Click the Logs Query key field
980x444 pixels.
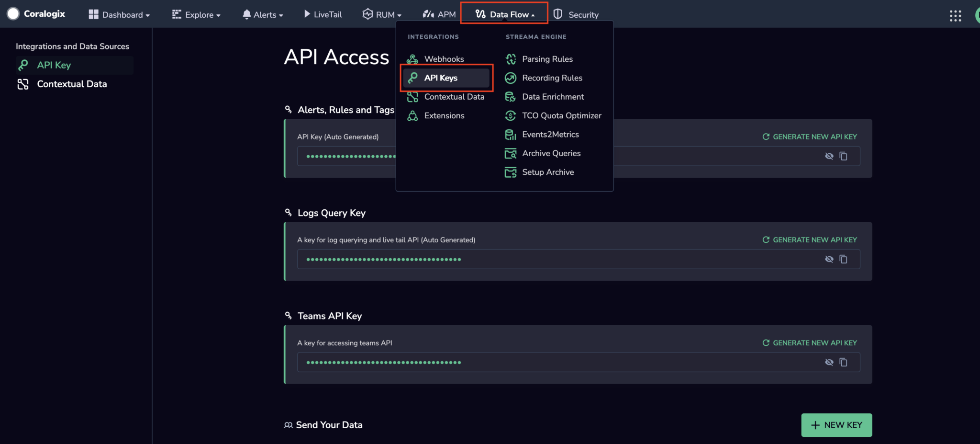pyautogui.click(x=579, y=259)
